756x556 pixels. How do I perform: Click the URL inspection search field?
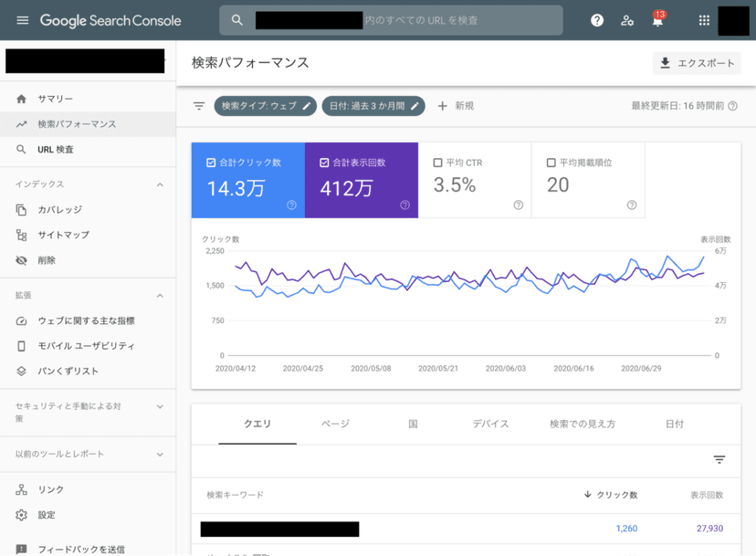click(x=391, y=20)
